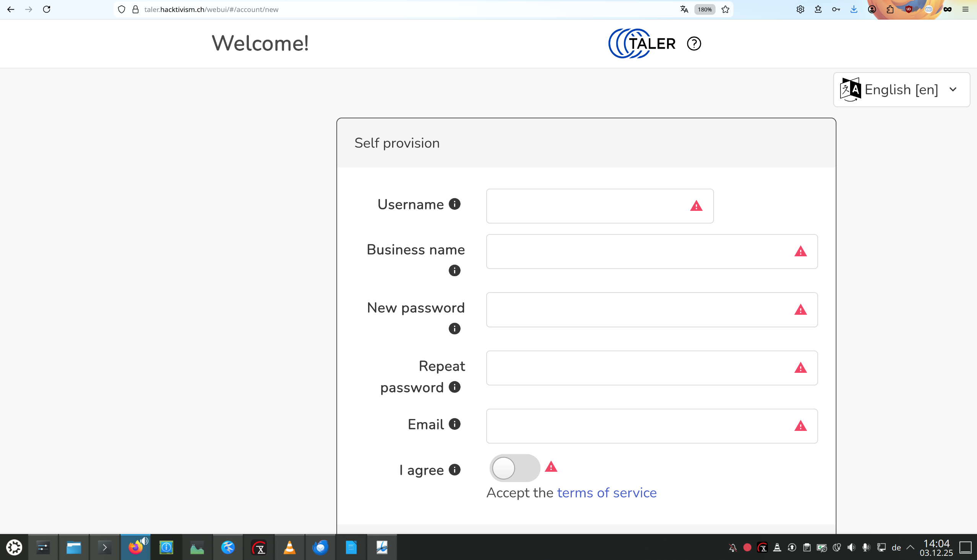Bookmark this page with star icon

(x=725, y=9)
